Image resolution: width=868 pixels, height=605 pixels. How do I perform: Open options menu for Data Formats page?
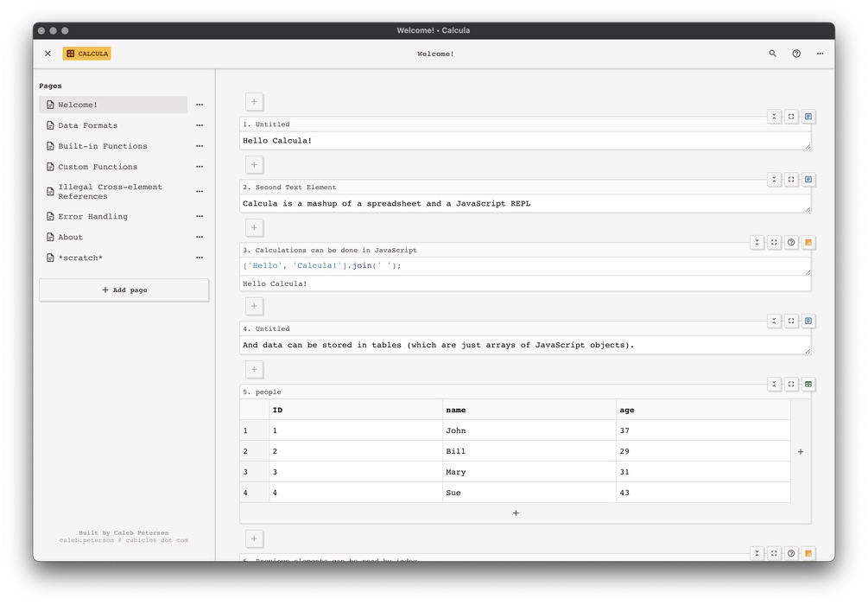tap(200, 125)
